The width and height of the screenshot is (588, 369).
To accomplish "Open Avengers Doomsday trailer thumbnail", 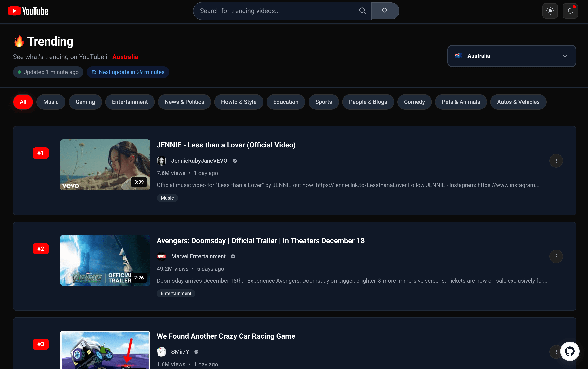I will (x=105, y=260).
